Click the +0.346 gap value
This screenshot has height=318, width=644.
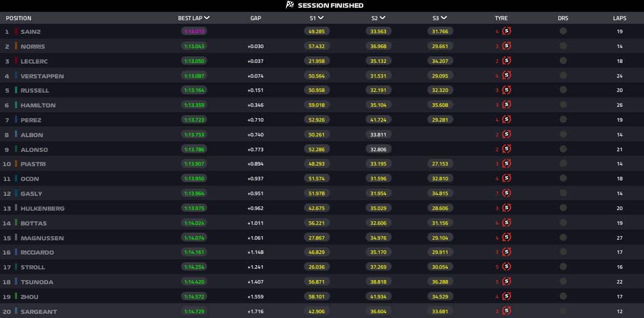click(x=255, y=105)
